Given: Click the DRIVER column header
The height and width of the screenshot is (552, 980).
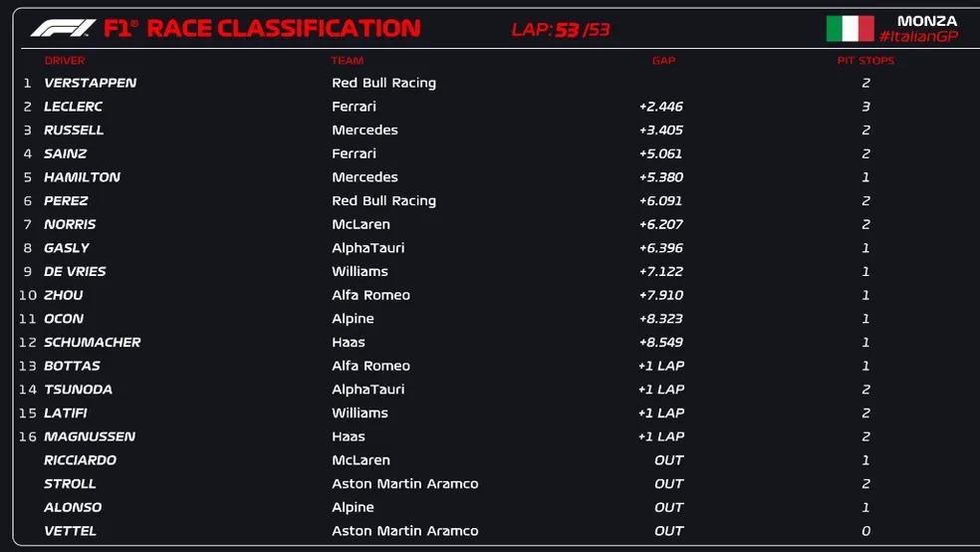Looking at the screenshot, I should click(65, 61).
